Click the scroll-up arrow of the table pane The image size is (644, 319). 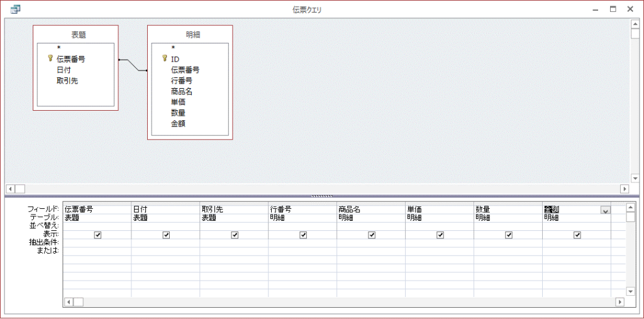(x=635, y=24)
